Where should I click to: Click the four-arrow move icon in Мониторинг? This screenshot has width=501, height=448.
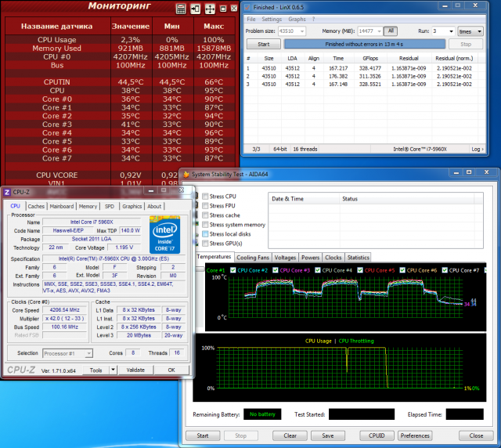[x=210, y=9]
